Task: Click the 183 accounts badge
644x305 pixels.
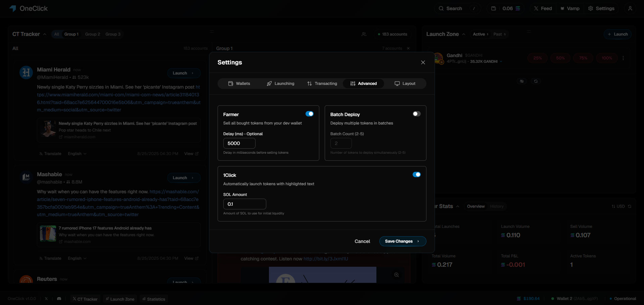Action: 393,34
